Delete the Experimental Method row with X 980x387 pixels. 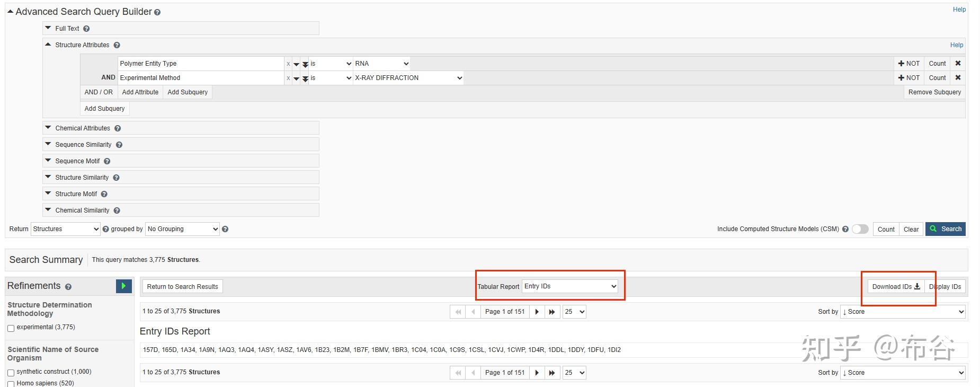click(x=958, y=78)
